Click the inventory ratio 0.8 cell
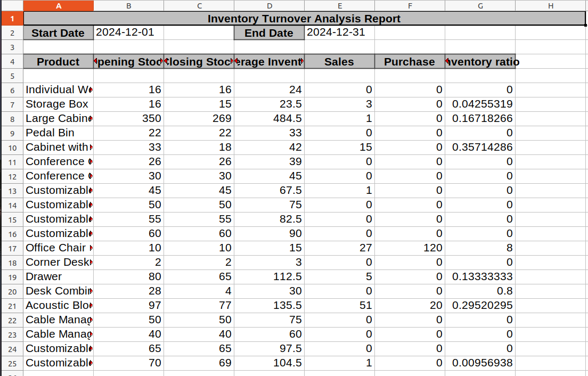The height and width of the screenshot is (376, 588). (x=480, y=291)
